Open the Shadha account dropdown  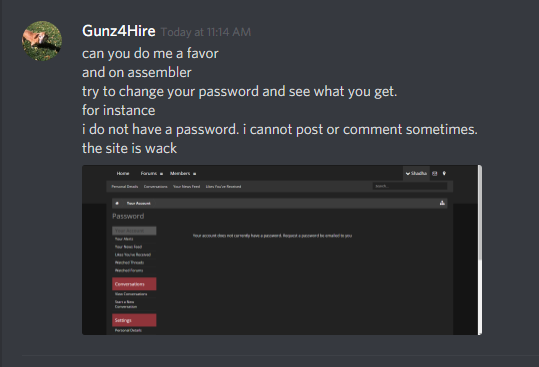click(x=416, y=174)
